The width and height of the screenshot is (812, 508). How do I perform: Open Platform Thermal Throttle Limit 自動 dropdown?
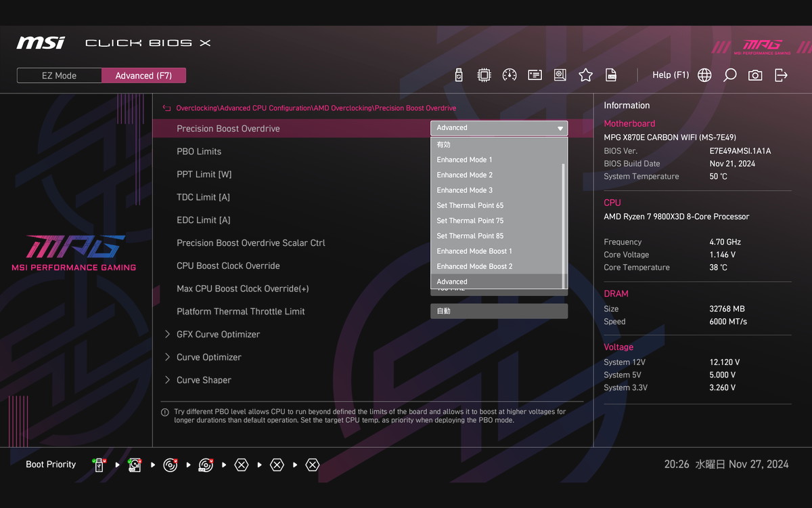pos(499,311)
